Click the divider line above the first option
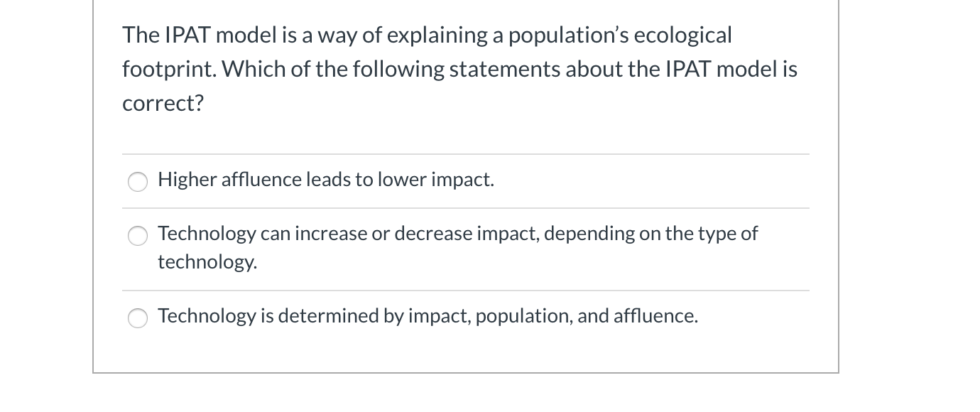 [x=465, y=154]
